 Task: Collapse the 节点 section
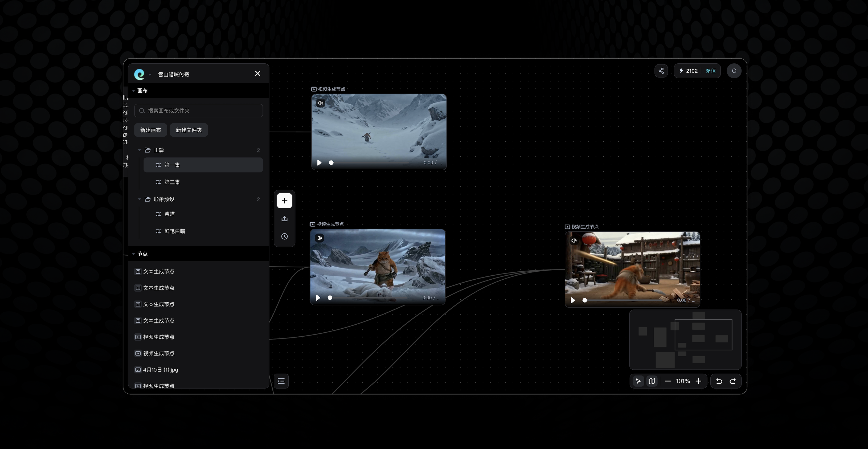click(x=133, y=254)
